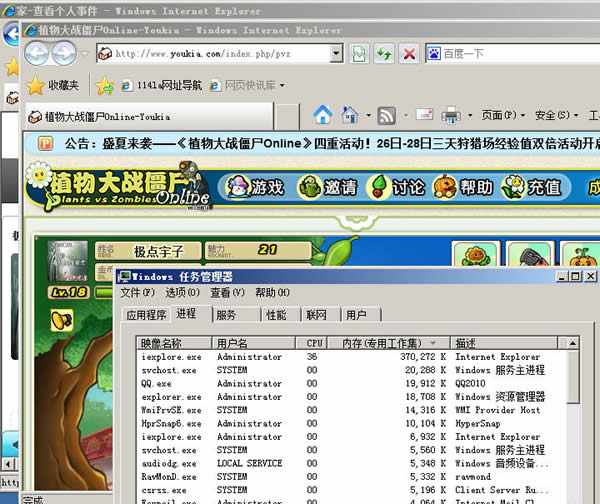The height and width of the screenshot is (504, 600).
Task: Sort by CPU column header
Action: (311, 343)
